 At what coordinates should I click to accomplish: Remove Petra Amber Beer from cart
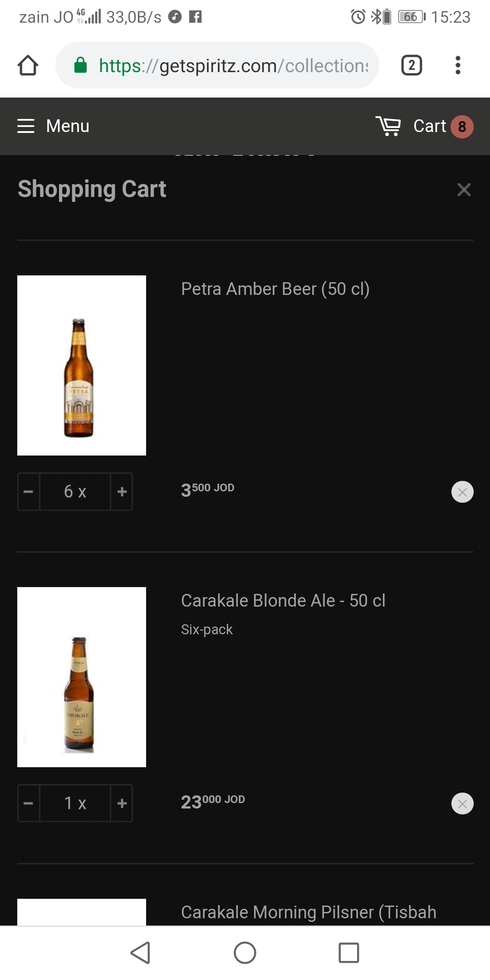(462, 492)
